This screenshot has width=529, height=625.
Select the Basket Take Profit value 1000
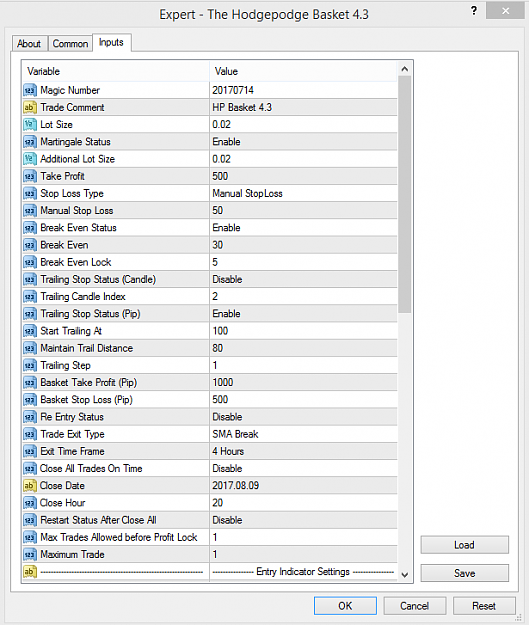point(303,382)
